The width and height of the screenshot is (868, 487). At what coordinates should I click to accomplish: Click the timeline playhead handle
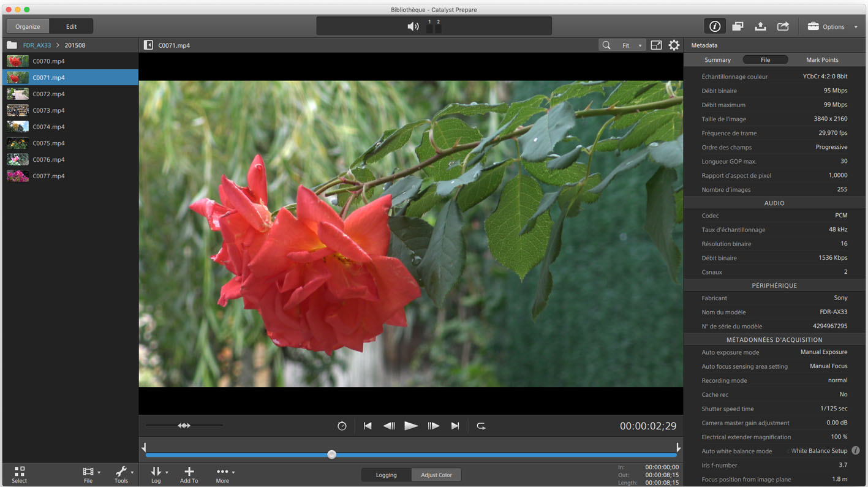point(331,455)
